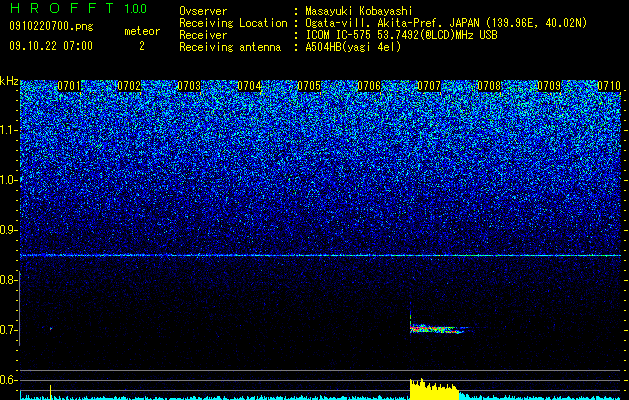This screenshot has height=400, width=629.
Task: Click the small yellow spike at the bottom left
Action: pos(50,392)
